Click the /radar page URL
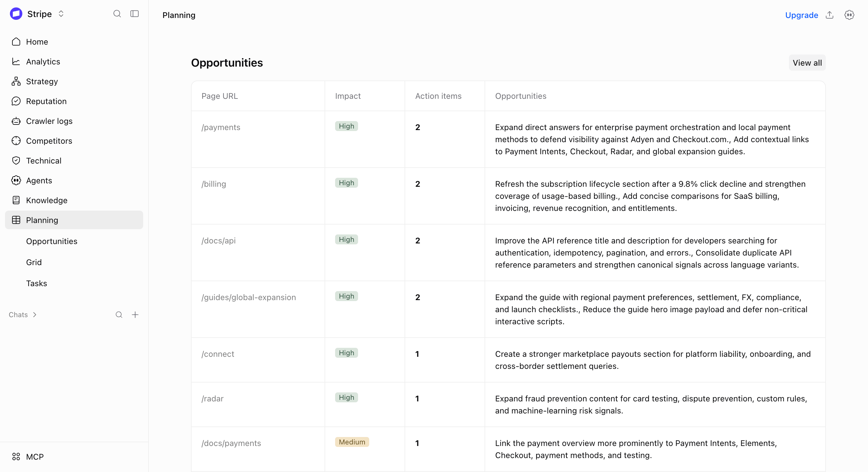The image size is (868, 472). (x=212, y=399)
